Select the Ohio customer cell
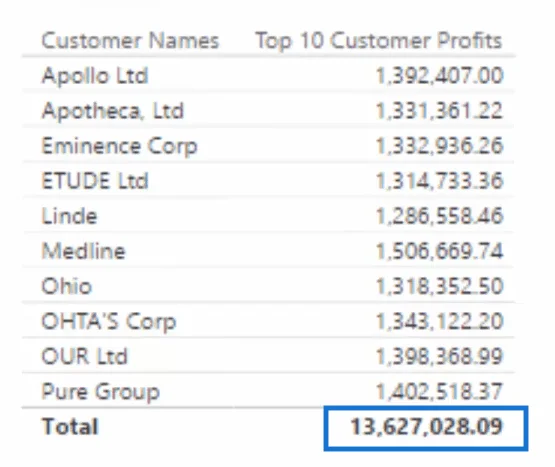Viewport: 555px width, 467px height. [x=67, y=286]
